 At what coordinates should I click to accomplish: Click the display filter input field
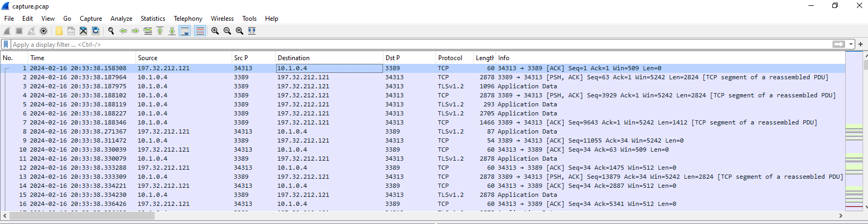pos(420,44)
